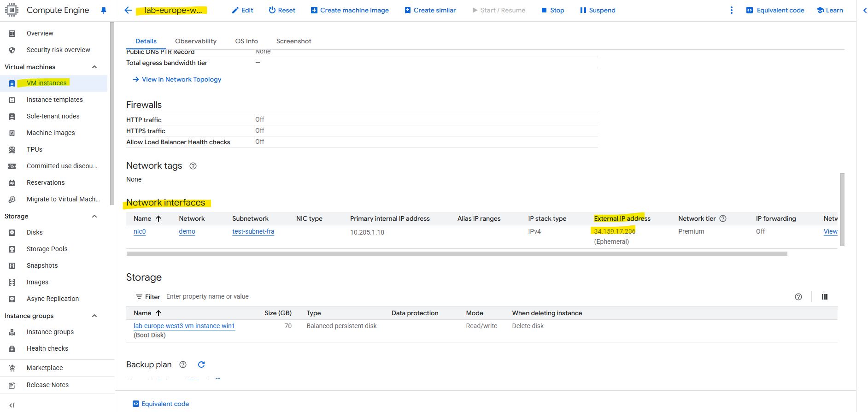Click the Async Replication icon

point(12,299)
